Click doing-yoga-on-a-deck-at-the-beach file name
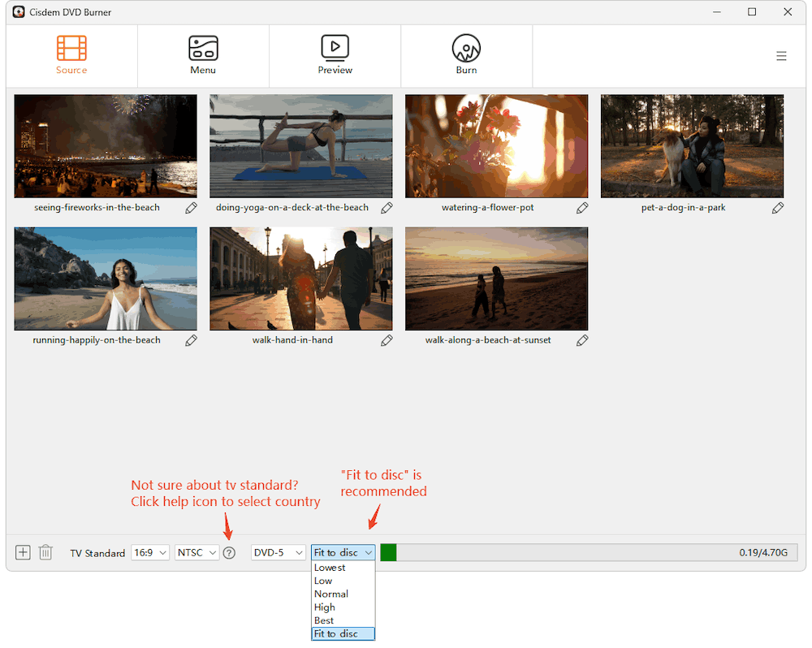Image resolution: width=812 pixels, height=648 pixels. (292, 207)
